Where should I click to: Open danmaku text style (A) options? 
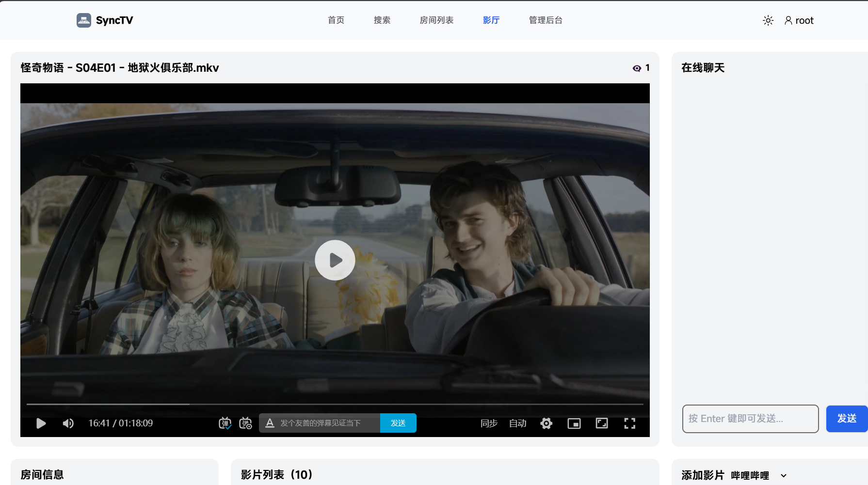270,423
